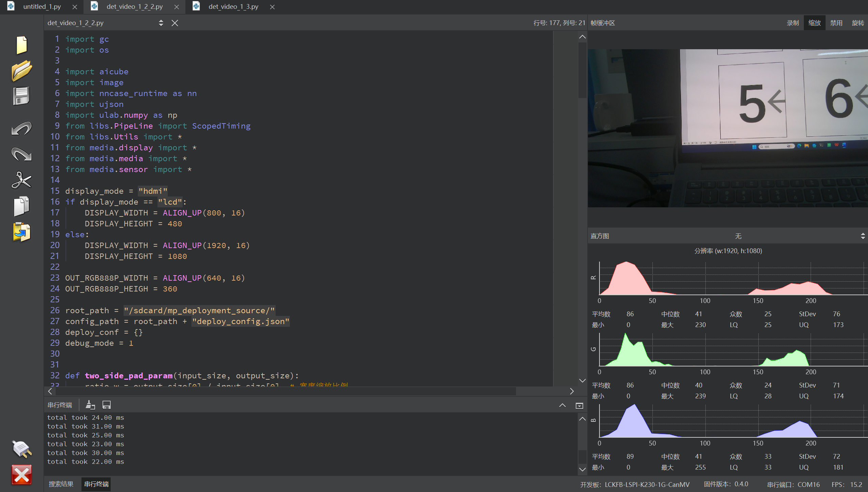Viewport: 868px width, 492px height.
Task: Close the untitled_1.py tab
Action: tap(75, 7)
